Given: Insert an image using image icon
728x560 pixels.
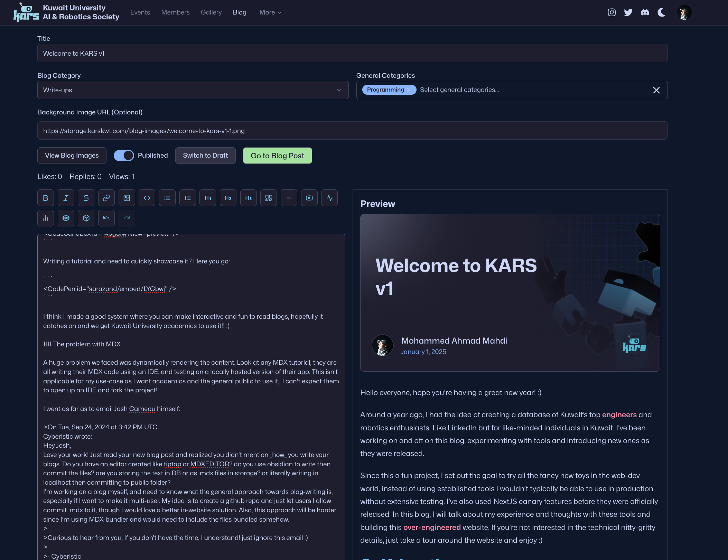Looking at the screenshot, I should pyautogui.click(x=127, y=198).
